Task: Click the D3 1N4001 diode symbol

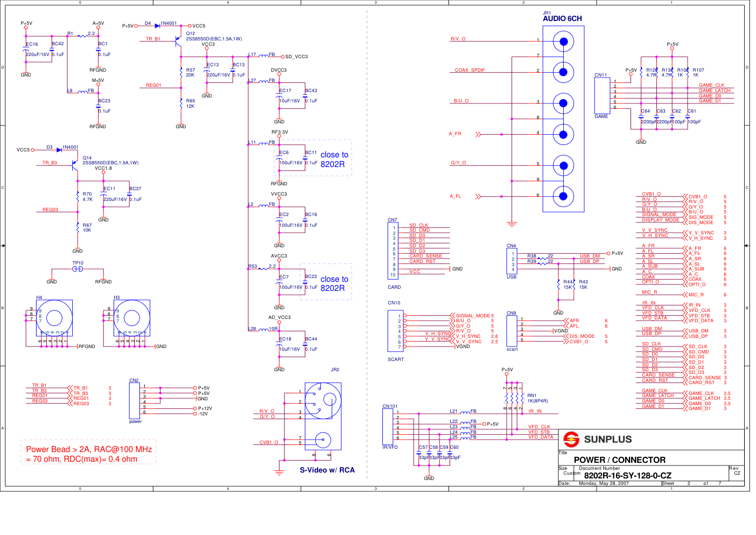Action: pos(59,149)
